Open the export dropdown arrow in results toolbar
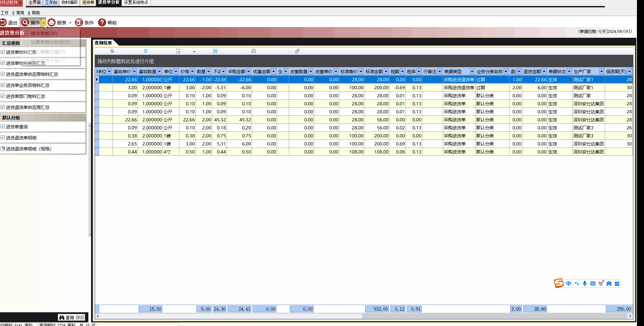The height and width of the screenshot is (326, 644). click(194, 51)
